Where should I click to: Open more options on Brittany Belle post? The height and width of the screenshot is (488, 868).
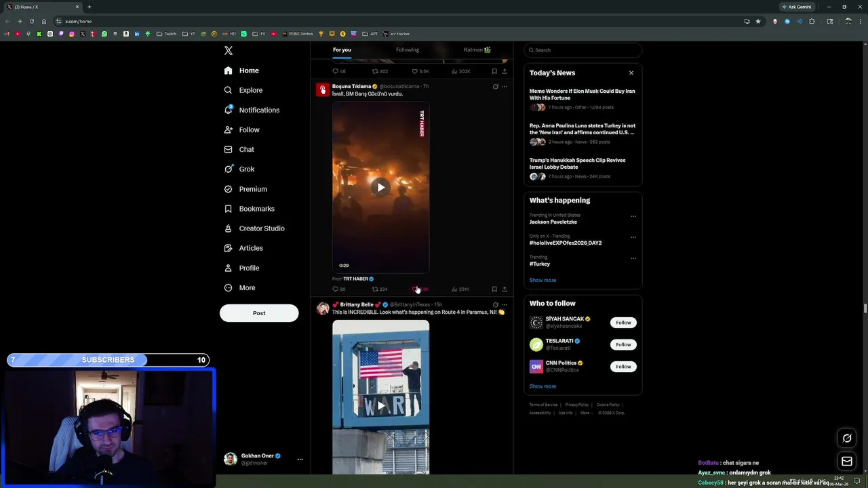505,305
